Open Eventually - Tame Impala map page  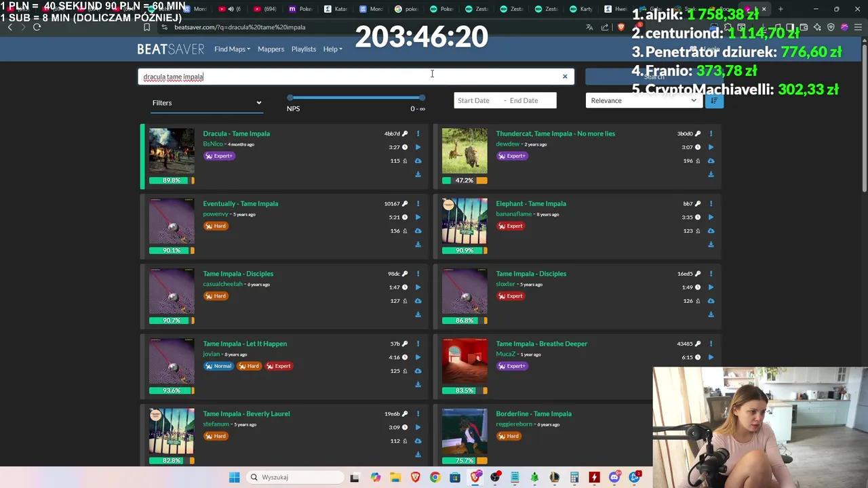pos(240,203)
